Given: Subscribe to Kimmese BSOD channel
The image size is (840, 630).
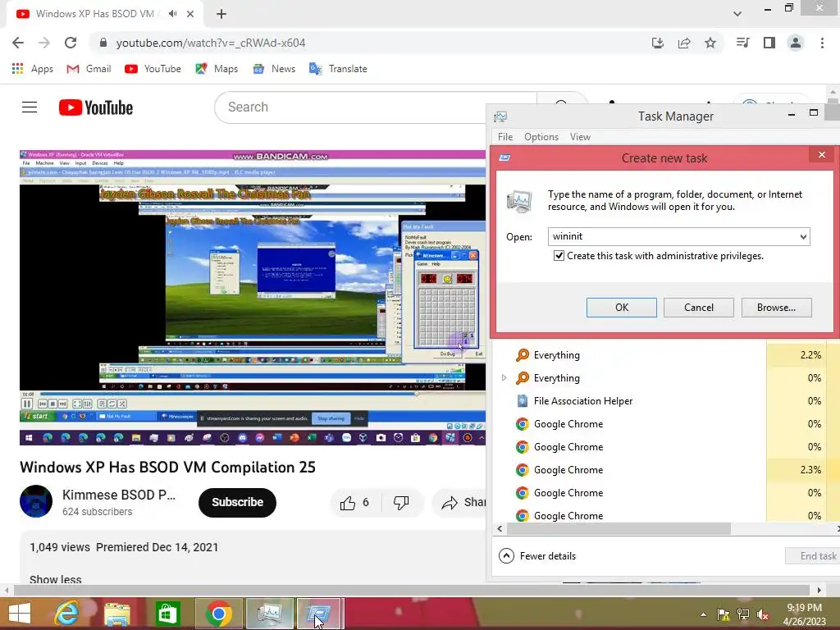Looking at the screenshot, I should [237, 503].
